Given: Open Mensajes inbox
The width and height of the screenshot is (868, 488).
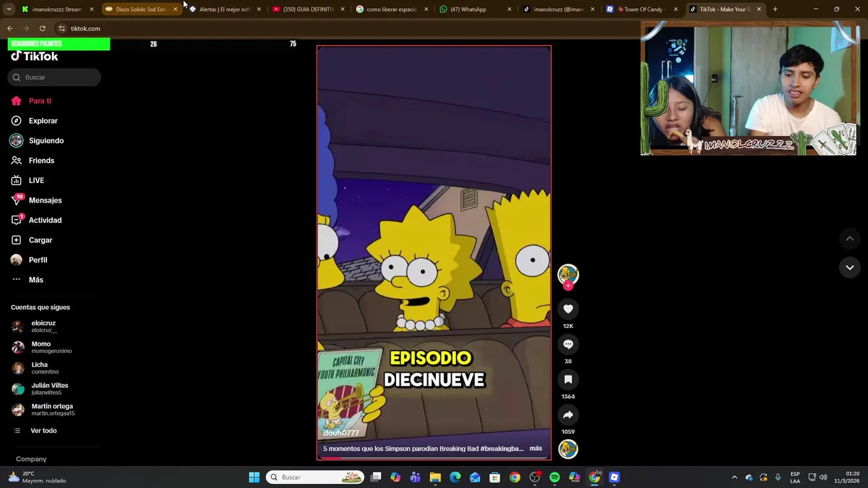Looking at the screenshot, I should point(36,200).
